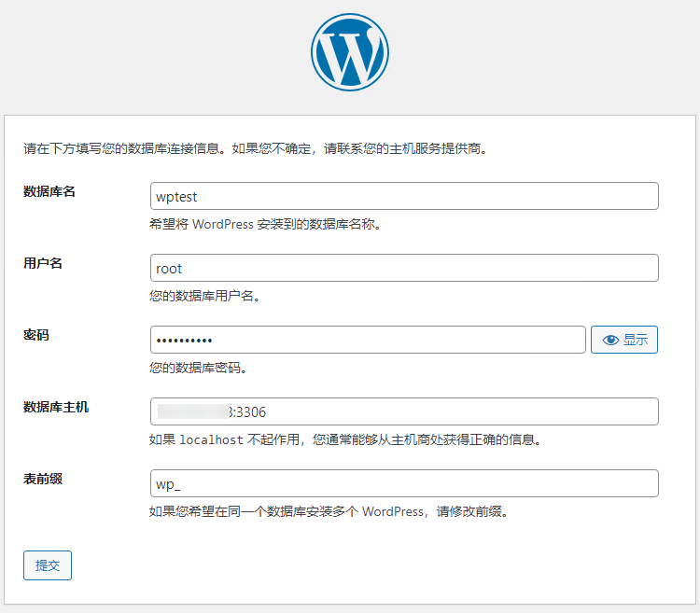The width and height of the screenshot is (700, 613).
Task: Focus the 表前缀 field containing wp_
Action: [404, 483]
